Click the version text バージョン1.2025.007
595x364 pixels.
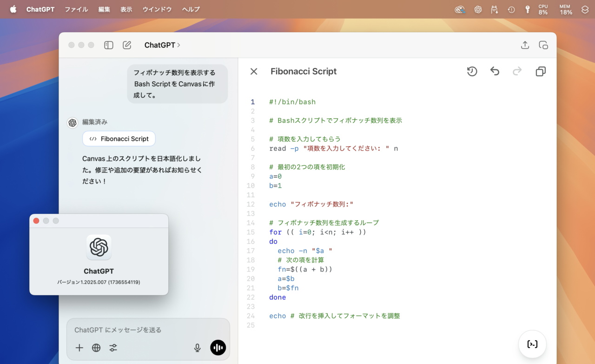(x=99, y=282)
